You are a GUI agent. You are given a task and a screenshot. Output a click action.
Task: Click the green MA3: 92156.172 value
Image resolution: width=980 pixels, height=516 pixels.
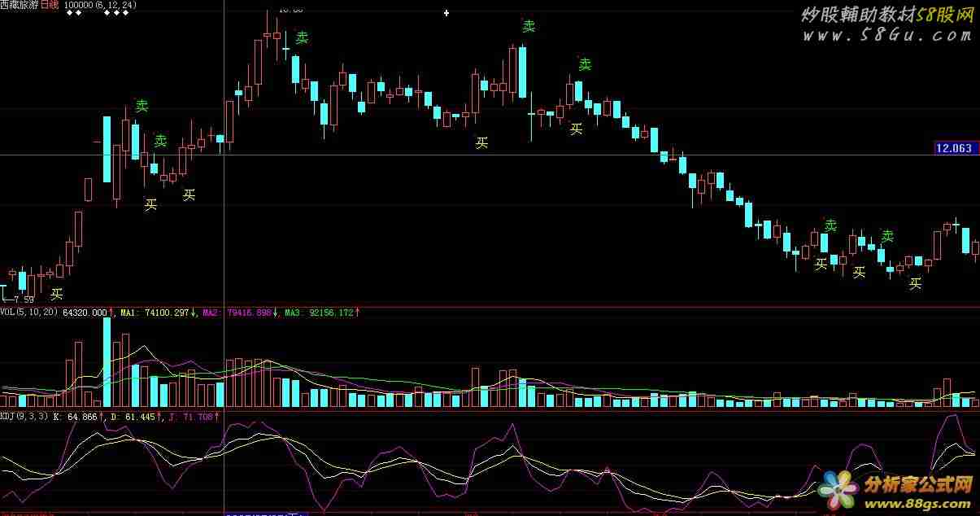pos(318,313)
